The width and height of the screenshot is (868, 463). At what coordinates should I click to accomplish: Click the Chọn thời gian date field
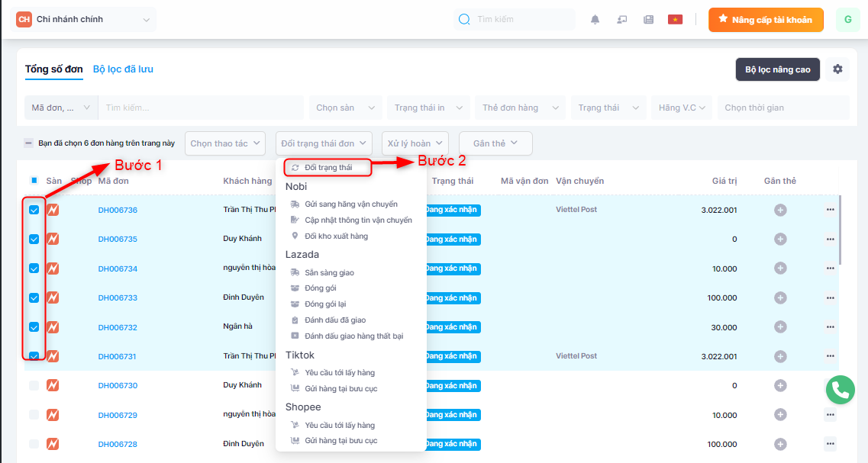[x=782, y=108]
